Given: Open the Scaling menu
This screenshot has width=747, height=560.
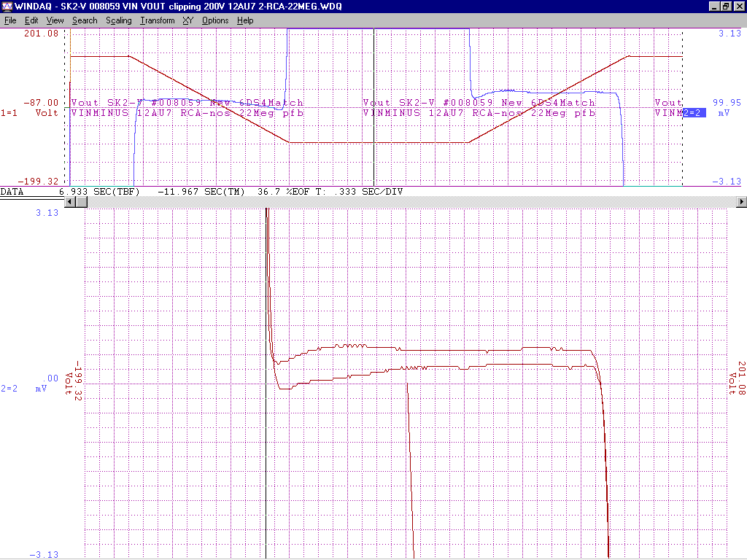Looking at the screenshot, I should pos(118,20).
